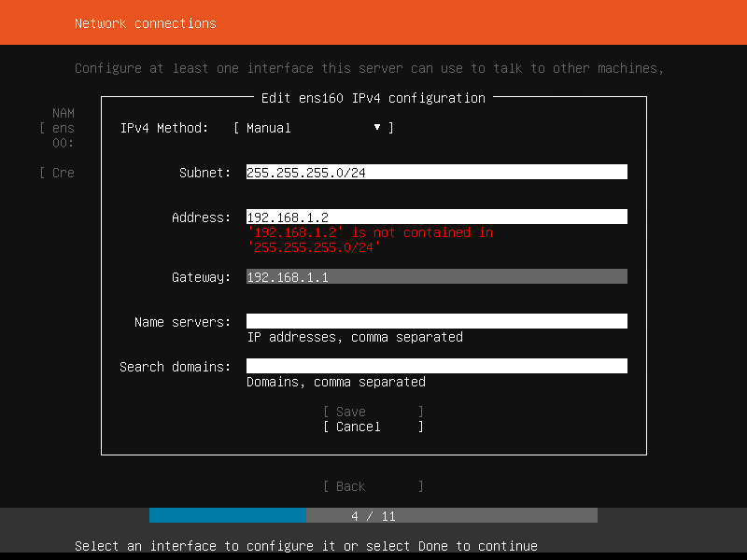Click the Network connections header
Screen dimensions: 747x560
(x=145, y=23)
